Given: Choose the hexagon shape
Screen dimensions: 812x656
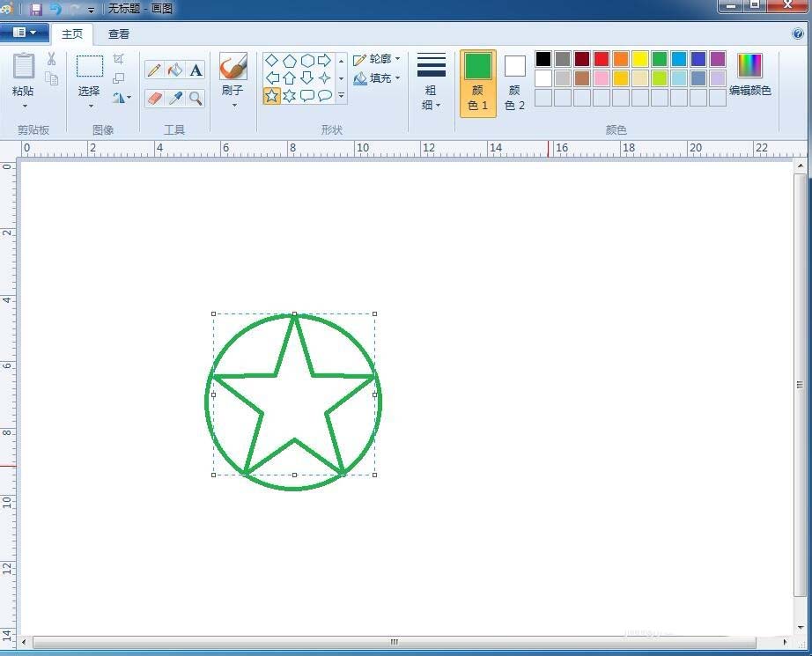Looking at the screenshot, I should (307, 61).
